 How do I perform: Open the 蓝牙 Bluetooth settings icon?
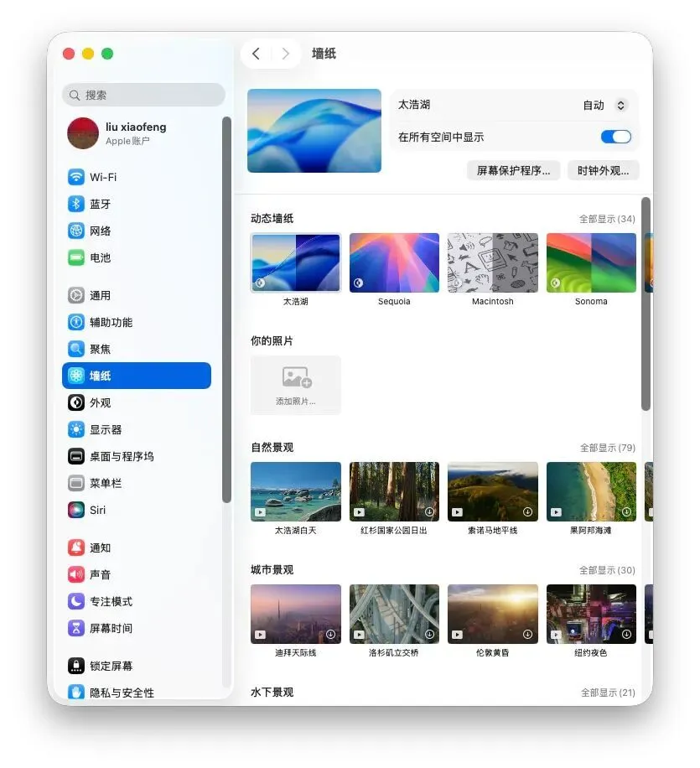(x=76, y=204)
